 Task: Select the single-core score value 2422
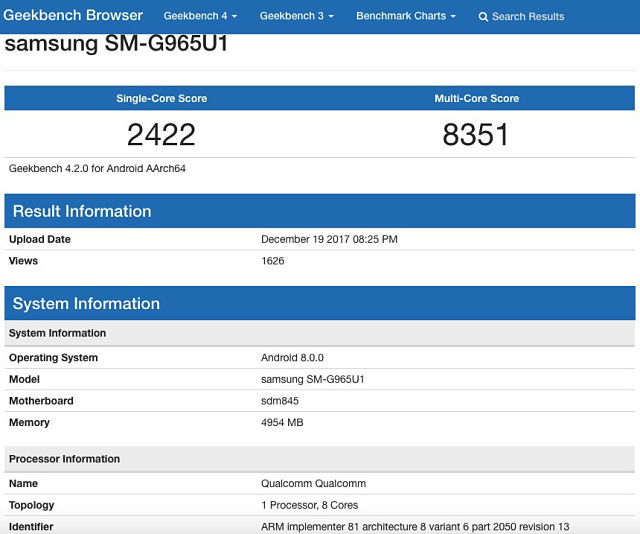point(161,134)
